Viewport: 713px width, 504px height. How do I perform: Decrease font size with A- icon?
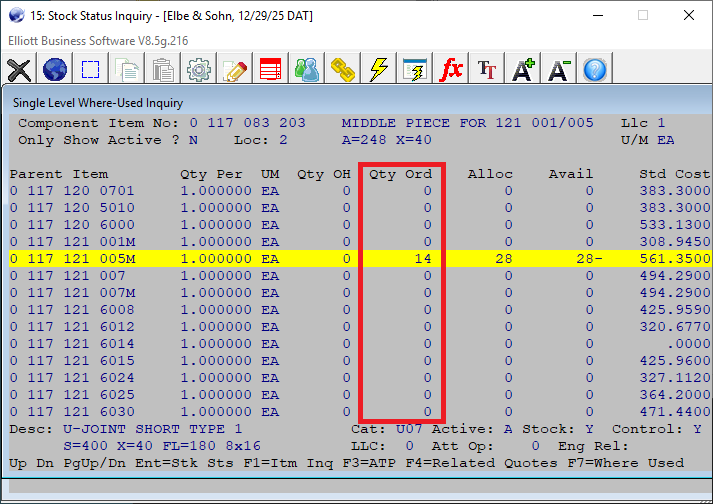coord(559,70)
